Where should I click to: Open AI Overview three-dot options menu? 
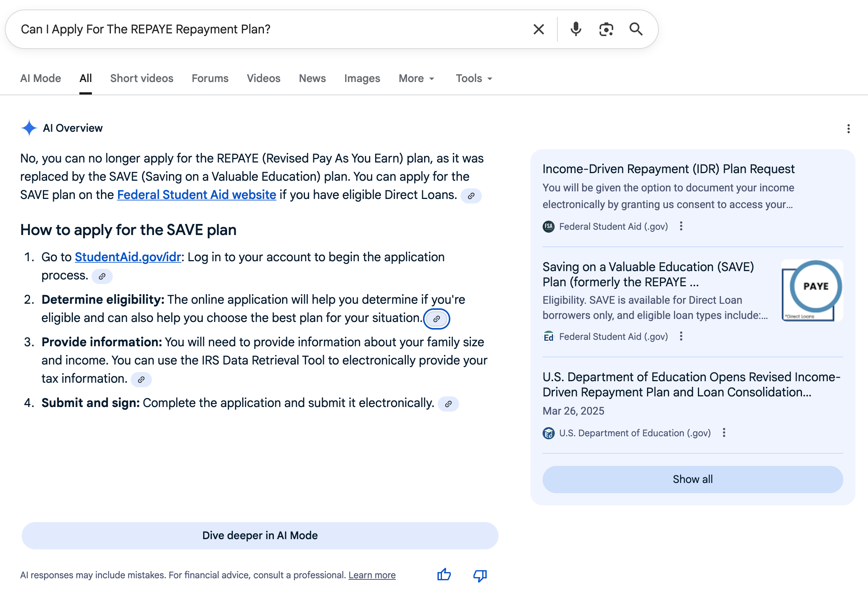click(x=848, y=129)
